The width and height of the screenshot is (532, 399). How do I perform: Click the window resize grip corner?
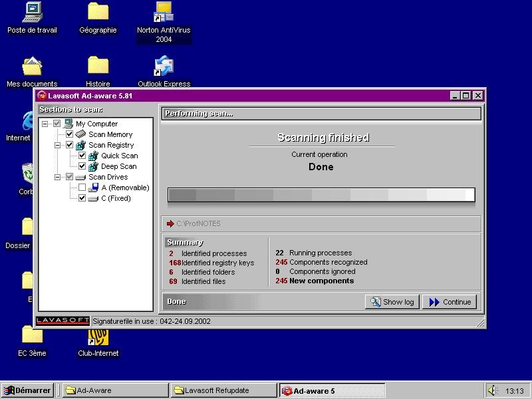pos(480,323)
